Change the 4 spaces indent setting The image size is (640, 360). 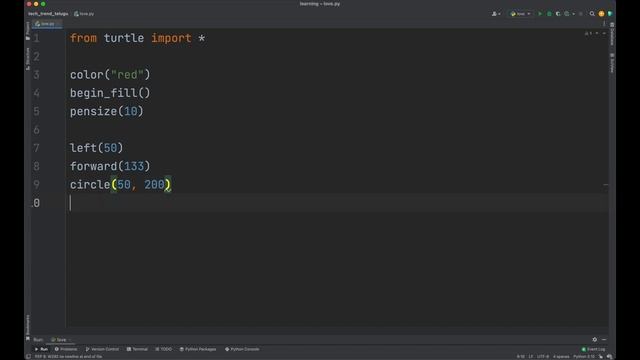(561, 357)
